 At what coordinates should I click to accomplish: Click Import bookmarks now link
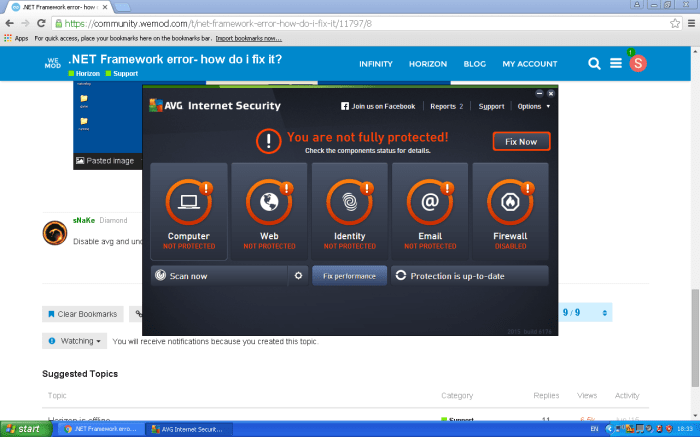tap(249, 38)
